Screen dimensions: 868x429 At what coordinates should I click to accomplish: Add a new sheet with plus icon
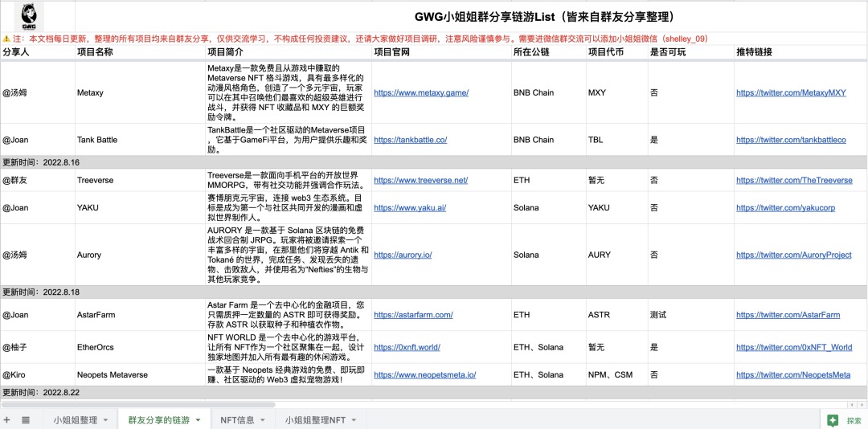tap(7, 420)
